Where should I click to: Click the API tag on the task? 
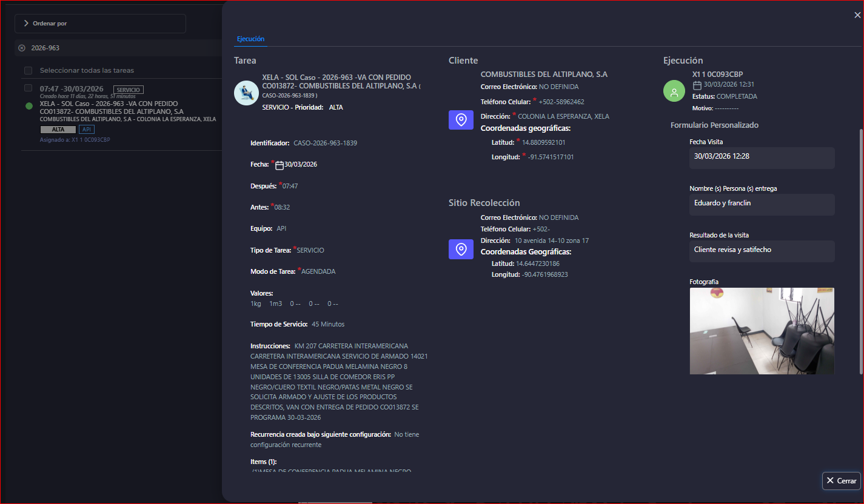click(x=87, y=130)
